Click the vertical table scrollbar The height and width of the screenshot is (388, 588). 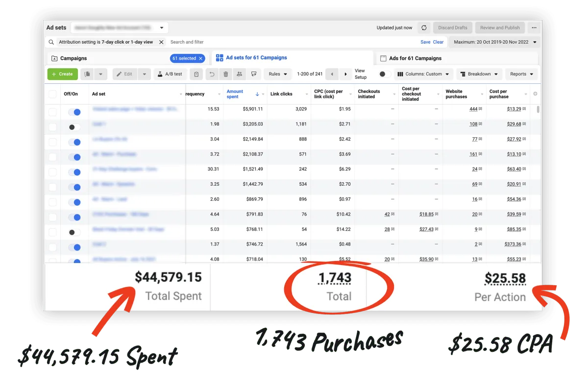tap(539, 110)
